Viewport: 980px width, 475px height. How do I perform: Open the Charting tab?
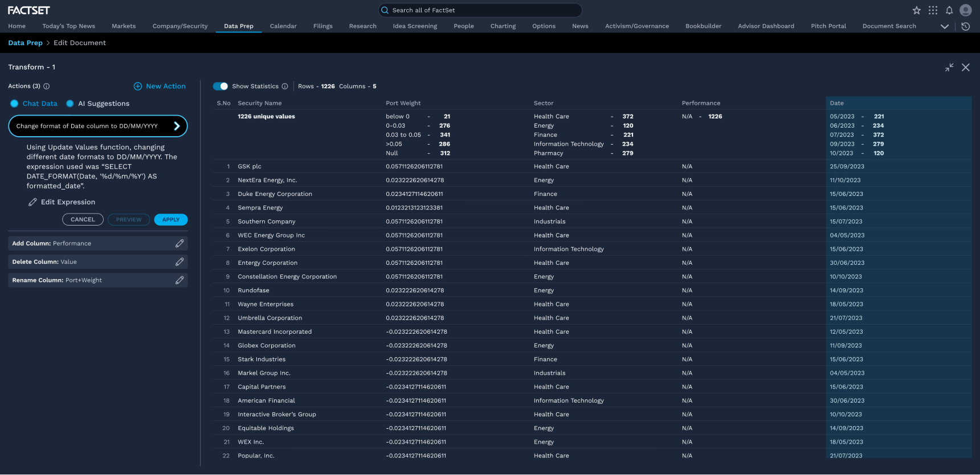tap(503, 26)
